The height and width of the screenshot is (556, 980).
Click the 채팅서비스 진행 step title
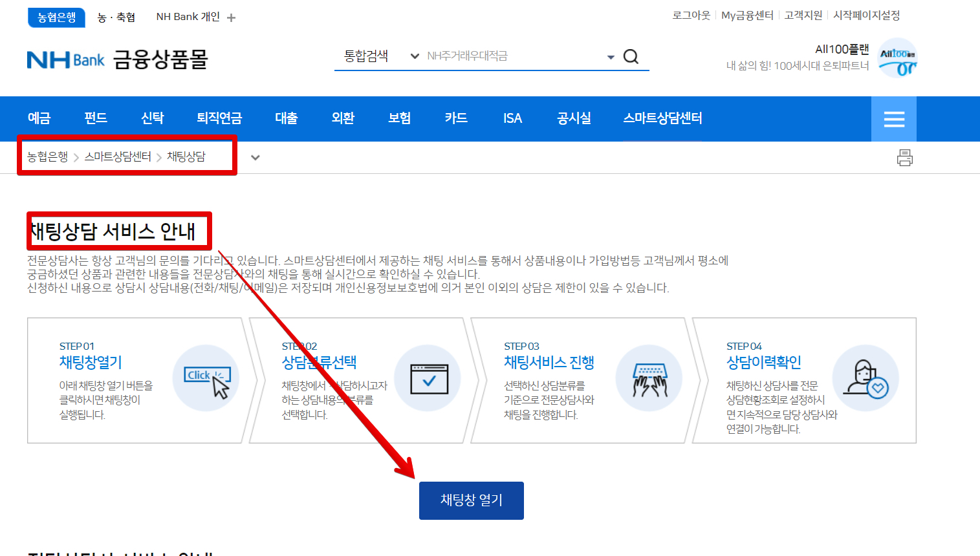549,363
